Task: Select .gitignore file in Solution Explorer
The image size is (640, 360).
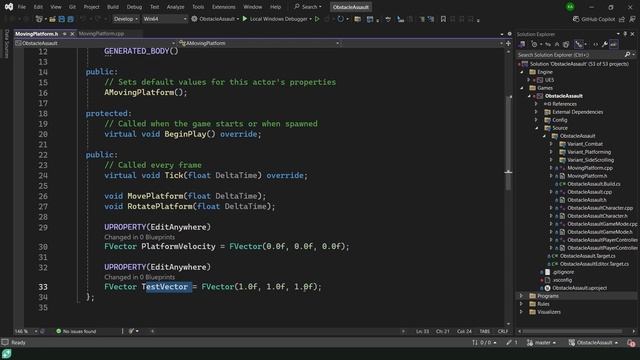Action: (x=563, y=272)
